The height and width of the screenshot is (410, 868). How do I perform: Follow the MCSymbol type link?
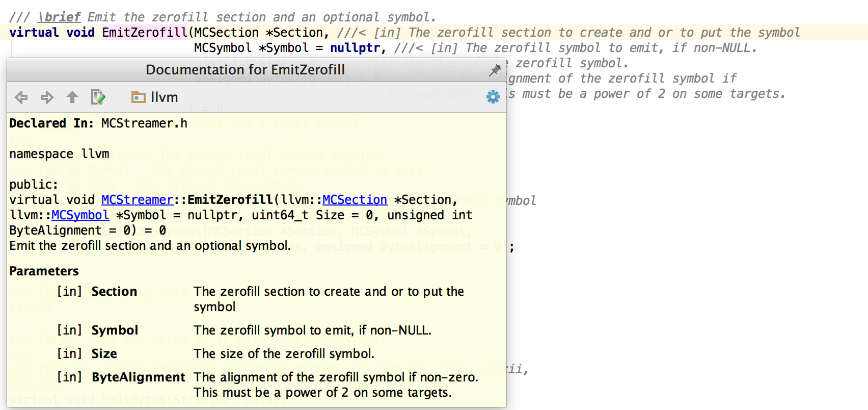pyautogui.click(x=80, y=215)
